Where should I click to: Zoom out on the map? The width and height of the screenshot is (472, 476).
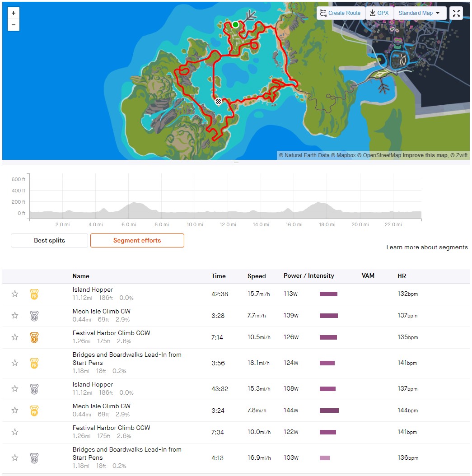14,25
